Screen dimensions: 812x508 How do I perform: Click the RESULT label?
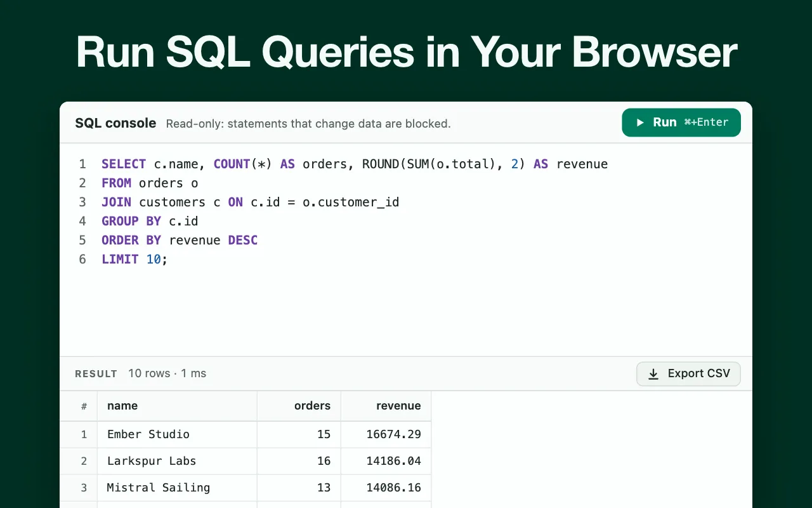click(x=96, y=374)
